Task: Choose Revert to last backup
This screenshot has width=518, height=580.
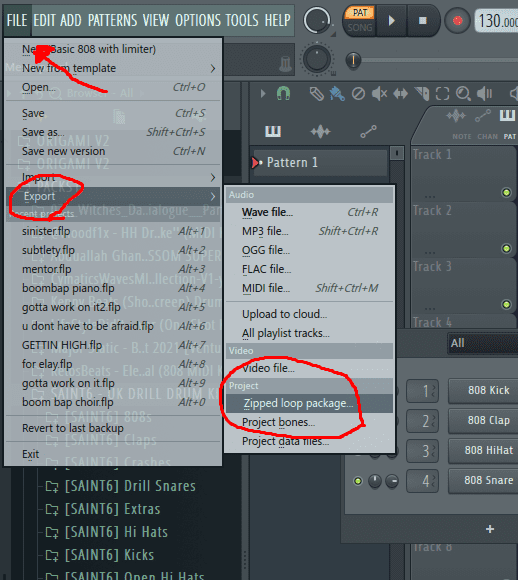Action: click(113, 428)
